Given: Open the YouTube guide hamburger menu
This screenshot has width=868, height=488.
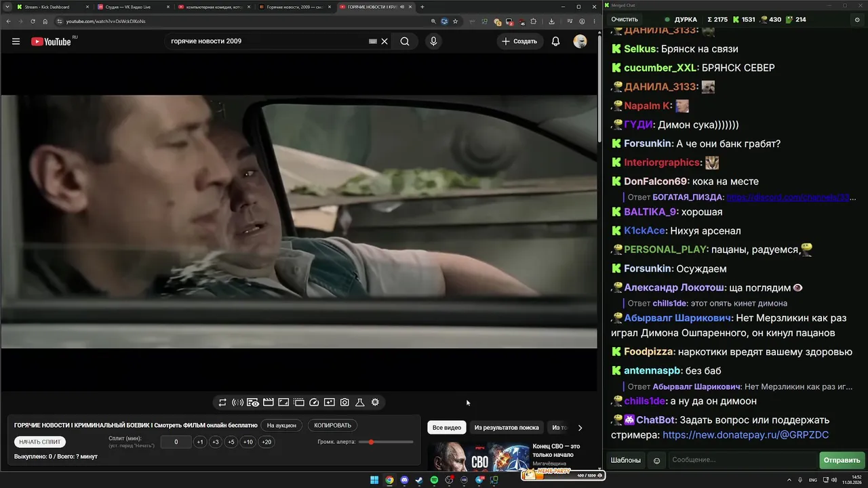Looking at the screenshot, I should point(16,41).
